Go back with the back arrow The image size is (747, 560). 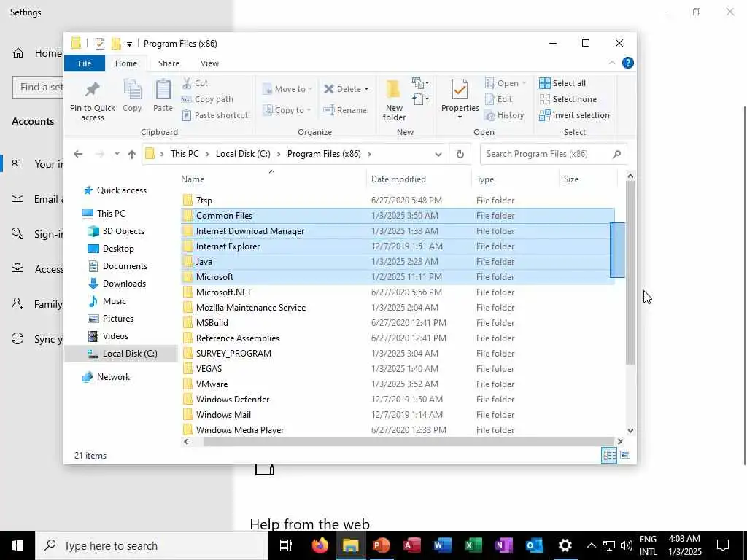(x=78, y=154)
